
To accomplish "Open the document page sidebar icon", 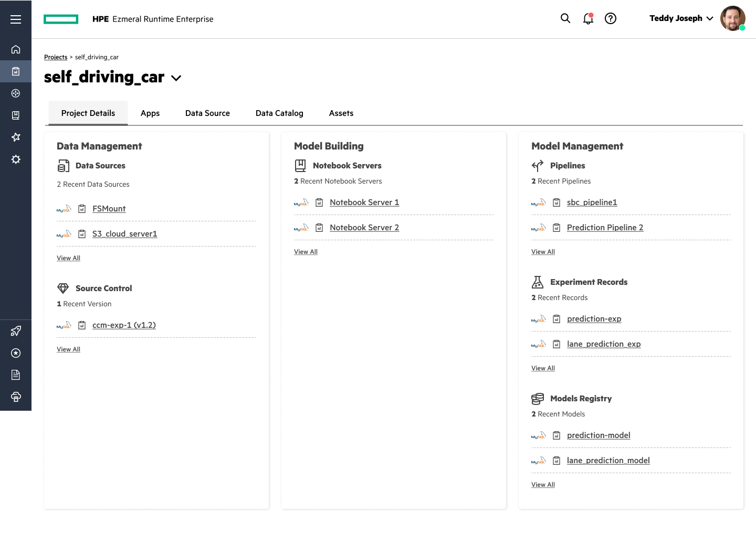I will point(16,375).
